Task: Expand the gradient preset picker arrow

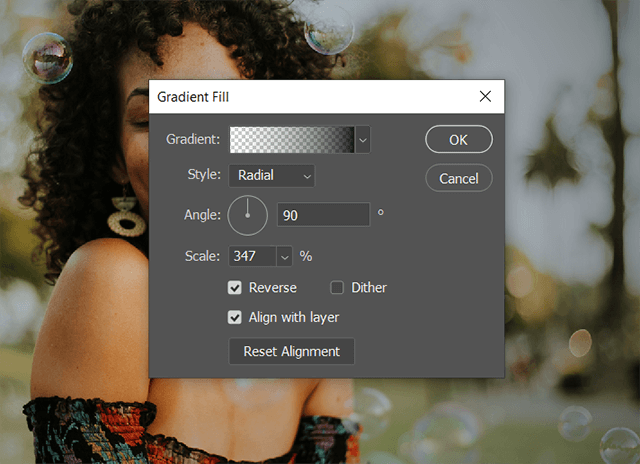Action: pyautogui.click(x=363, y=140)
